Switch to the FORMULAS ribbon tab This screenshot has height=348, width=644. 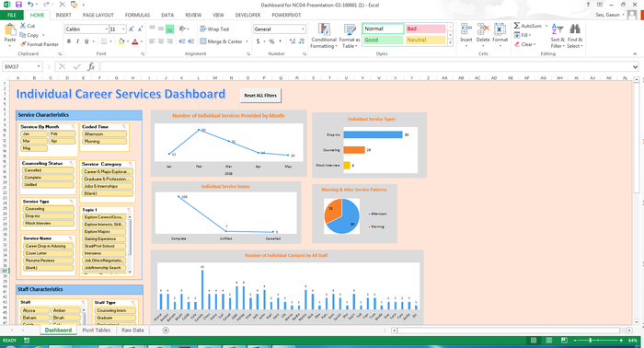137,15
